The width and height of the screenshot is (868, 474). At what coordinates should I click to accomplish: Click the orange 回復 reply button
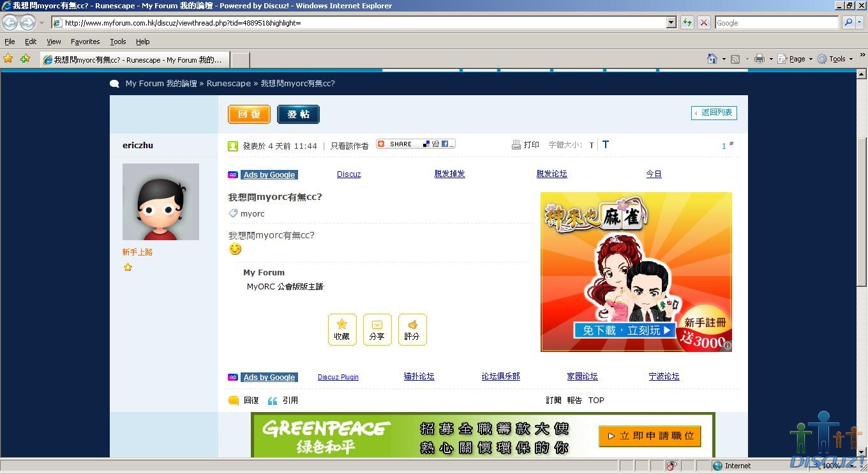(x=249, y=114)
